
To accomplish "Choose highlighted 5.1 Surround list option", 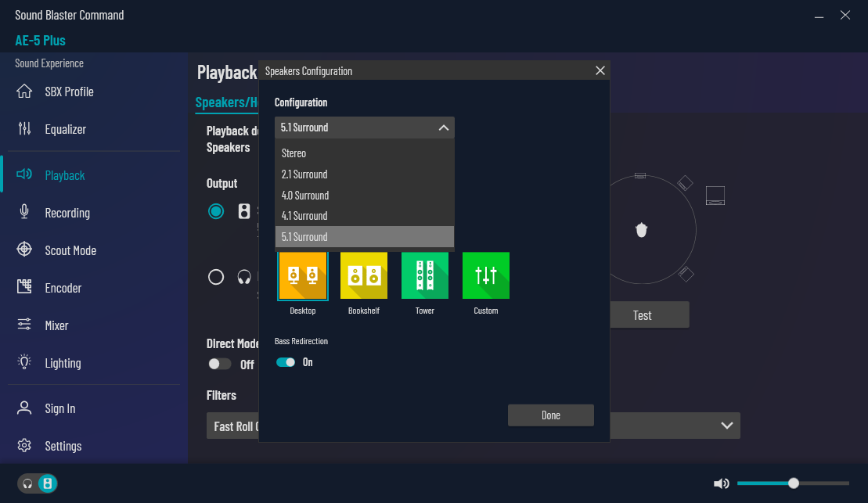I will click(364, 237).
